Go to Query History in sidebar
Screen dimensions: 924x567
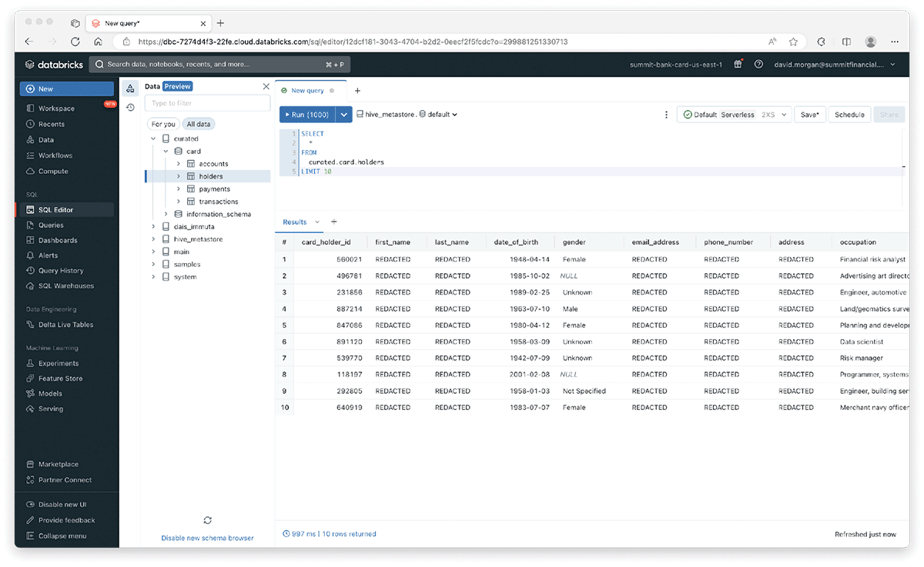(61, 271)
